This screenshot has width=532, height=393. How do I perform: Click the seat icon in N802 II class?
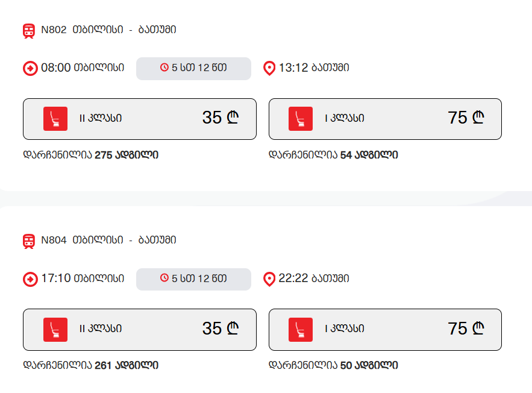[x=55, y=119]
